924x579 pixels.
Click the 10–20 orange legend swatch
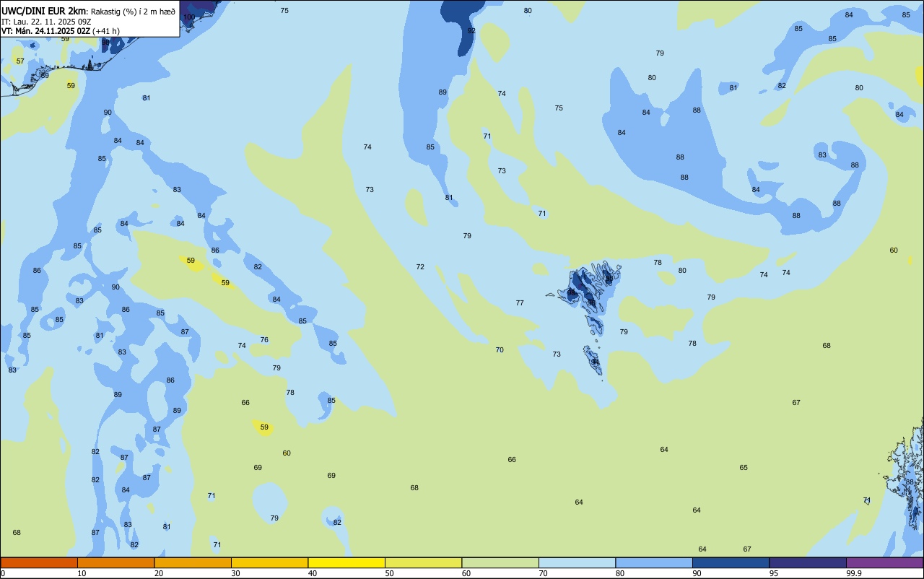click(x=115, y=562)
